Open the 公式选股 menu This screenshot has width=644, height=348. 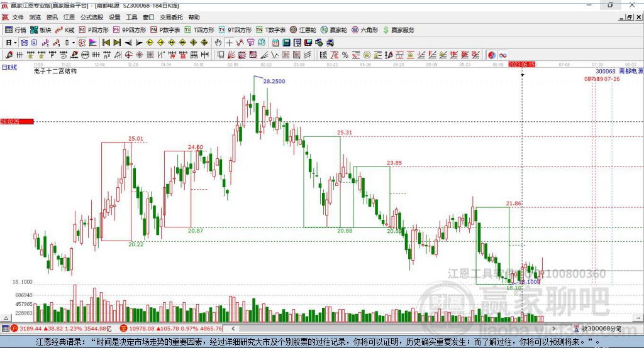point(92,17)
